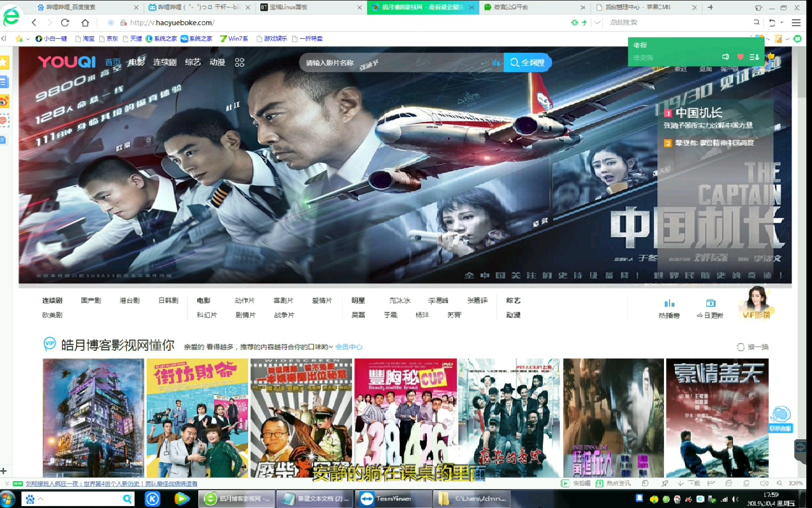812x508 pixels.
Task: Open the 街坊财爷 movie poster
Action: (x=197, y=418)
